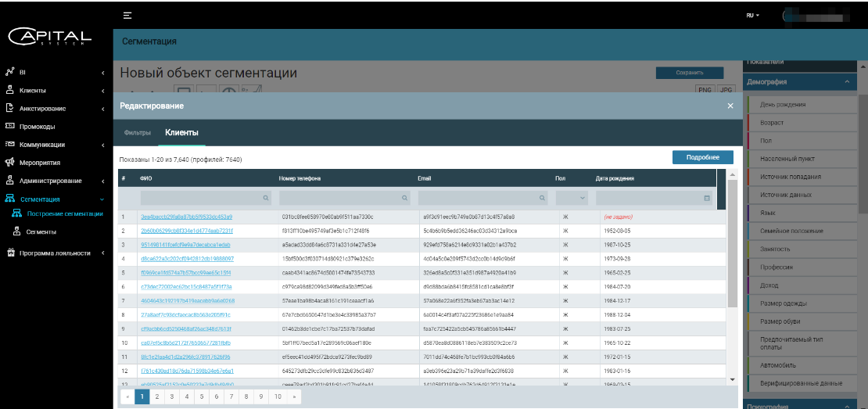The height and width of the screenshot is (409, 868).
Task: Open the first client ФИО link
Action: point(186,217)
